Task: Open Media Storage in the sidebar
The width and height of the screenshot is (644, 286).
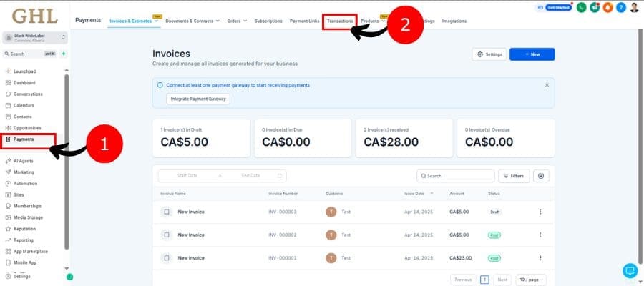Action: [28, 217]
